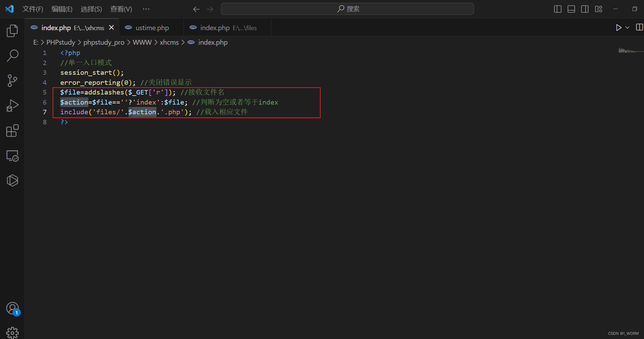The height and width of the screenshot is (339, 644).
Task: Open the Search view in activity bar
Action: coord(12,55)
